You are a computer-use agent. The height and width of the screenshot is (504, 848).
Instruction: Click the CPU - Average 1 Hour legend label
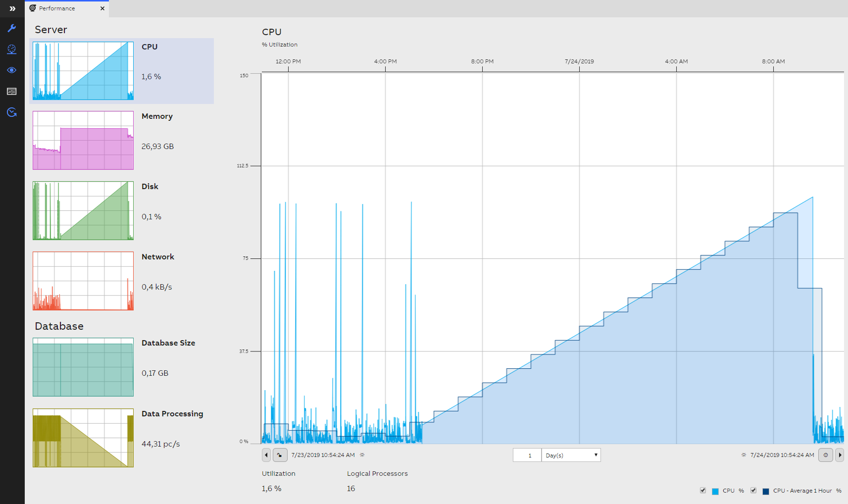point(802,491)
